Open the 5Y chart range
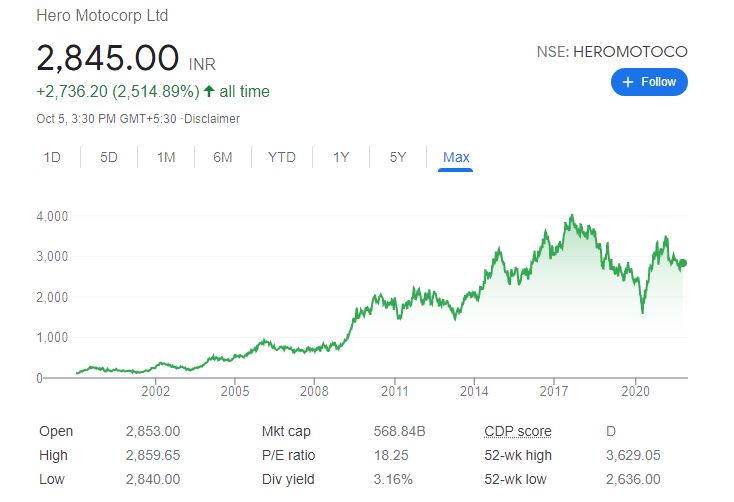 click(398, 157)
